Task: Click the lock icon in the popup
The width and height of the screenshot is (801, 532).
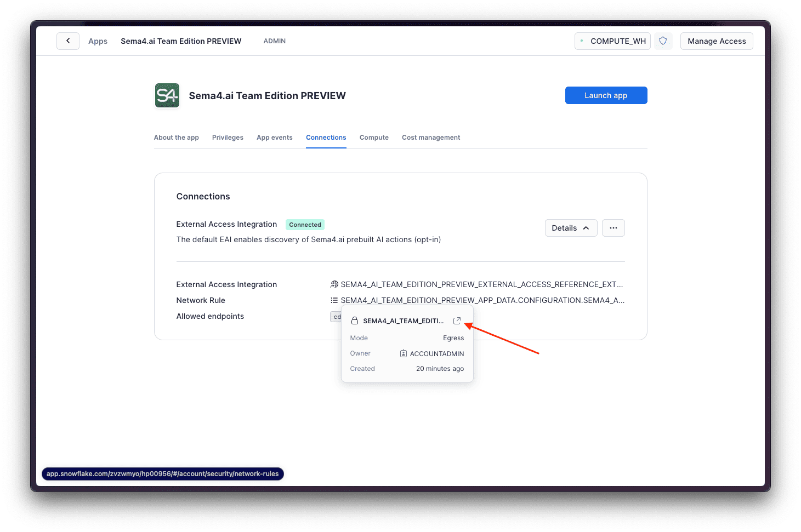Action: coord(355,321)
